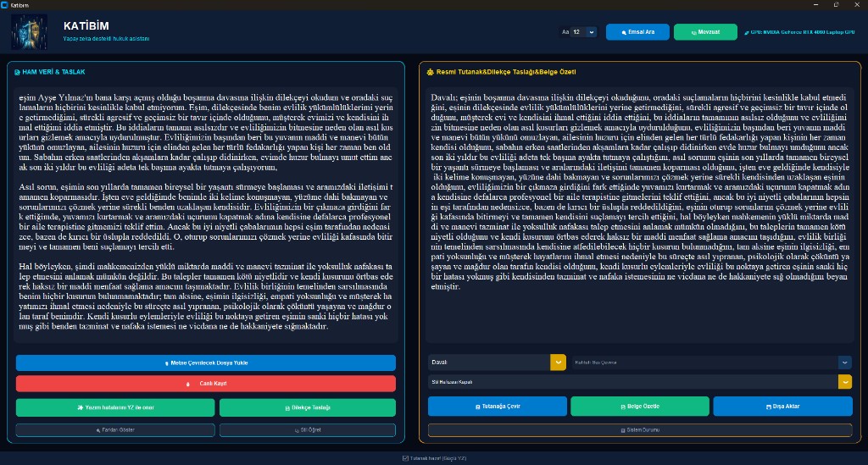
Task: Expand the Davalı dropdown yellow arrow
Action: (x=558, y=363)
